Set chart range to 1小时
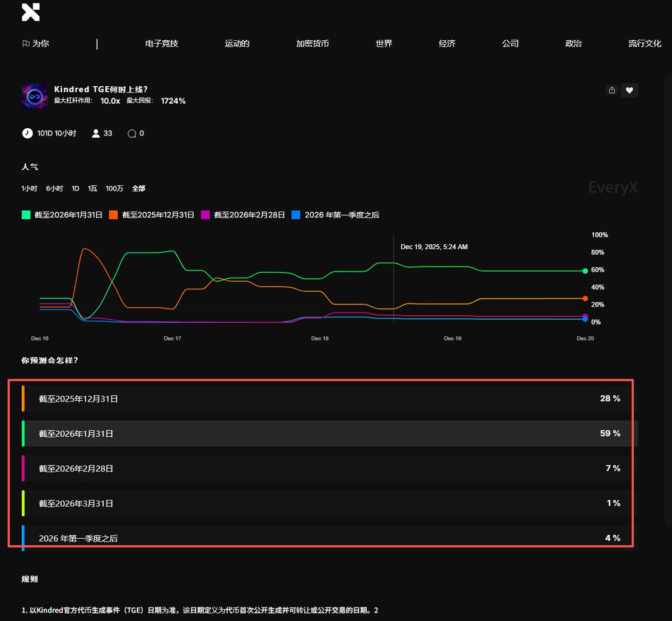This screenshot has height=621, width=672. pos(29,189)
